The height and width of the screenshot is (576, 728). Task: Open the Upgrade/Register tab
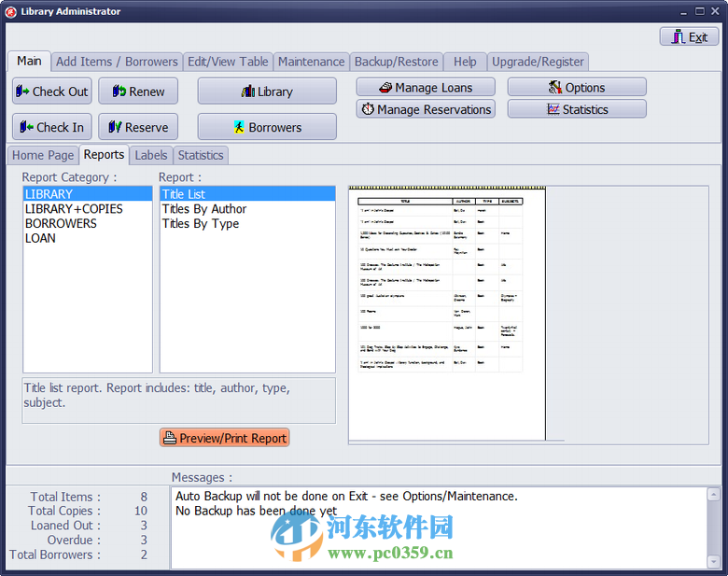coord(538,62)
